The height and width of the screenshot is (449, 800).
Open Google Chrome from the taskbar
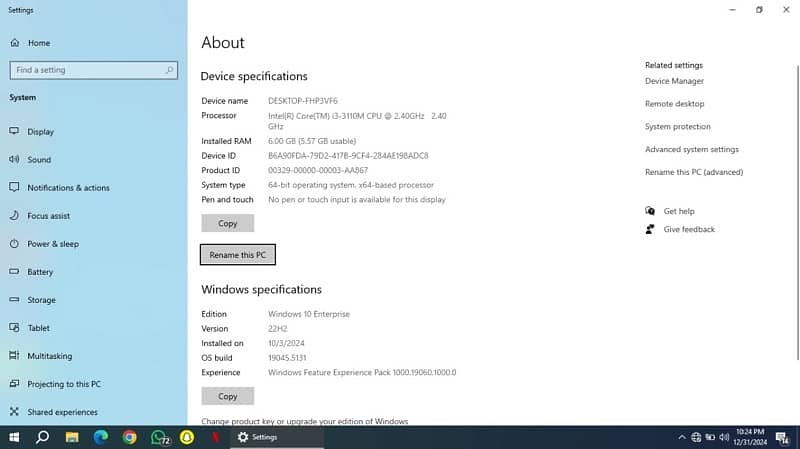130,437
